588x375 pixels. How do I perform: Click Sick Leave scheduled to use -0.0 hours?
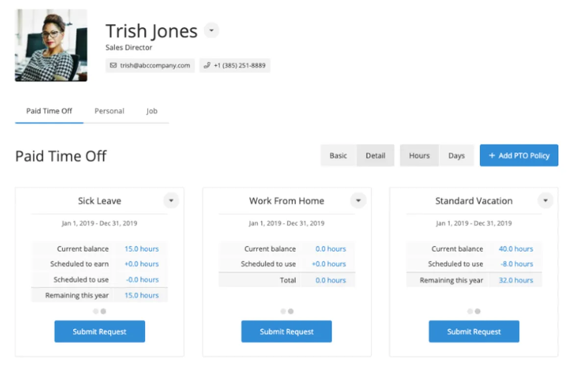[142, 280]
